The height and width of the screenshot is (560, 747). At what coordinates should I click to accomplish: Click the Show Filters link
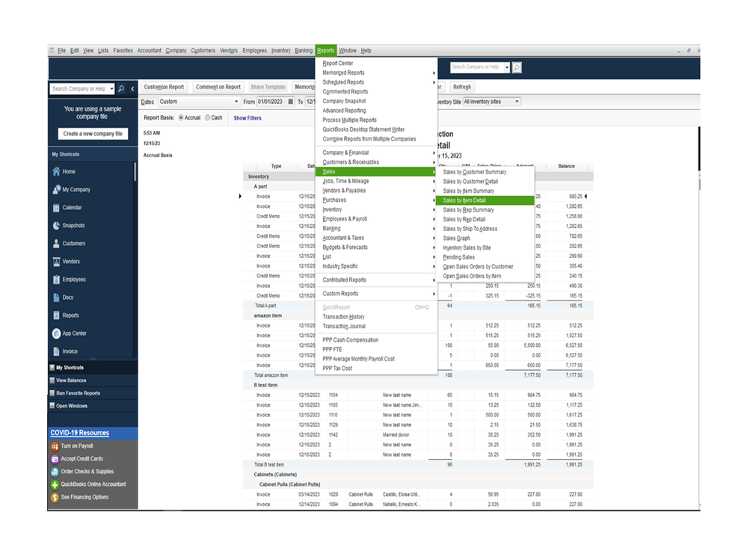[248, 118]
